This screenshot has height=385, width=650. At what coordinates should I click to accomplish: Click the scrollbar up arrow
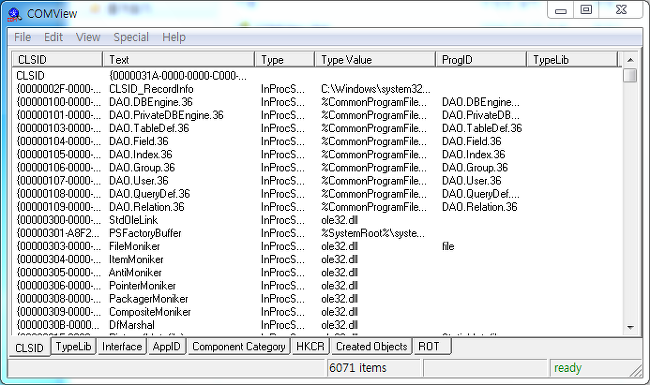[x=630, y=60]
